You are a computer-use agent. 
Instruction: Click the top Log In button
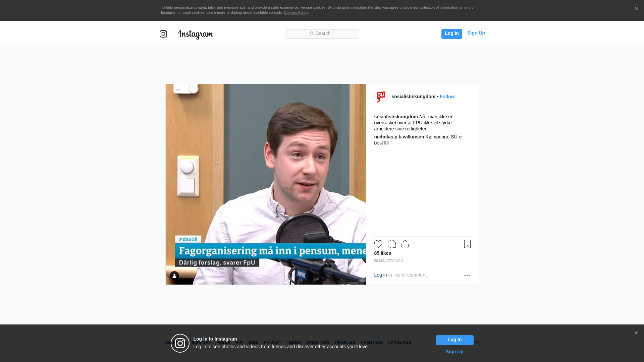451,34
